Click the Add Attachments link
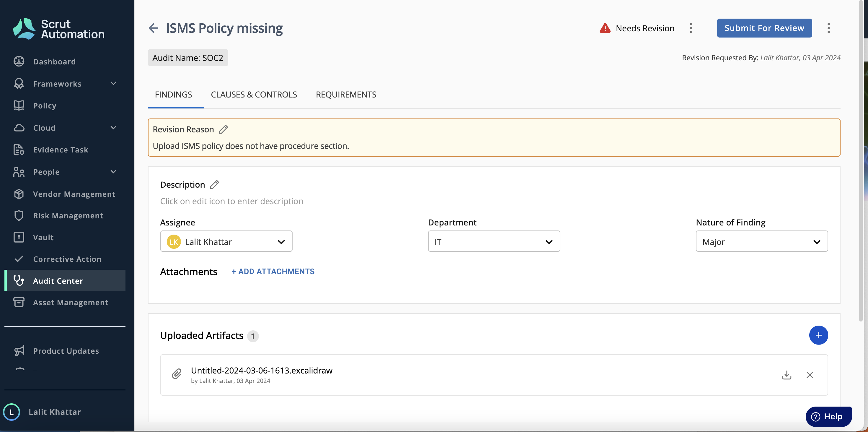This screenshot has height=432, width=868. [273, 271]
